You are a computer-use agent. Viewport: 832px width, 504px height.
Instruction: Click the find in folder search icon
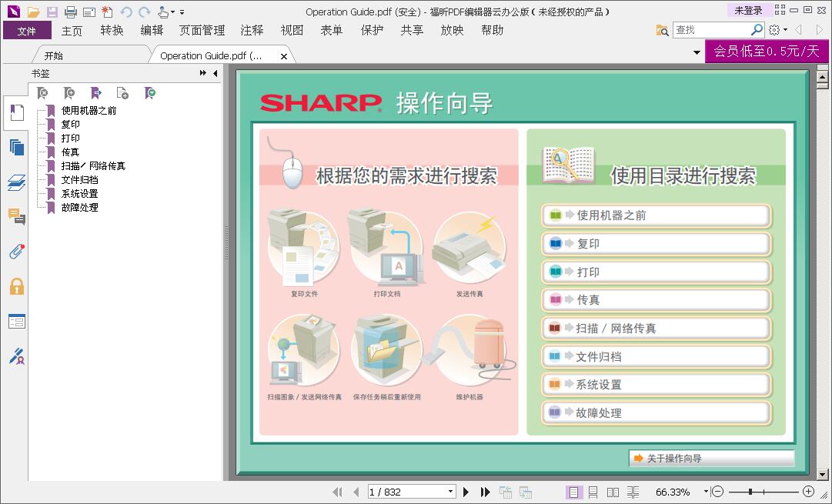coord(662,30)
